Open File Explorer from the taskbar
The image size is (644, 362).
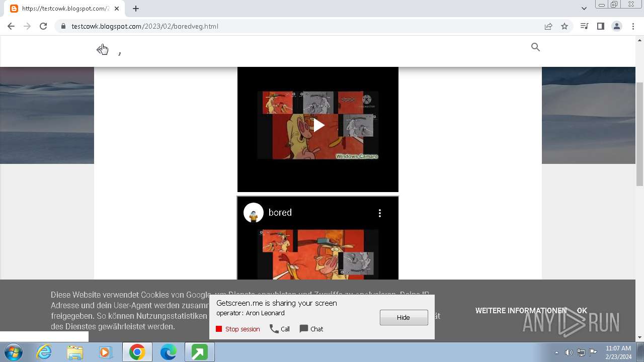tap(74, 352)
